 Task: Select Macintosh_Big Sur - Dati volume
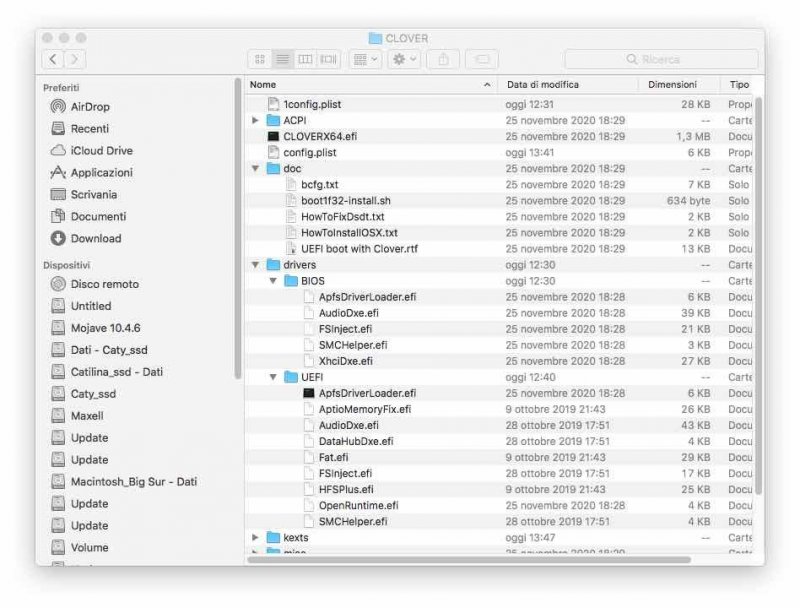coord(123,481)
